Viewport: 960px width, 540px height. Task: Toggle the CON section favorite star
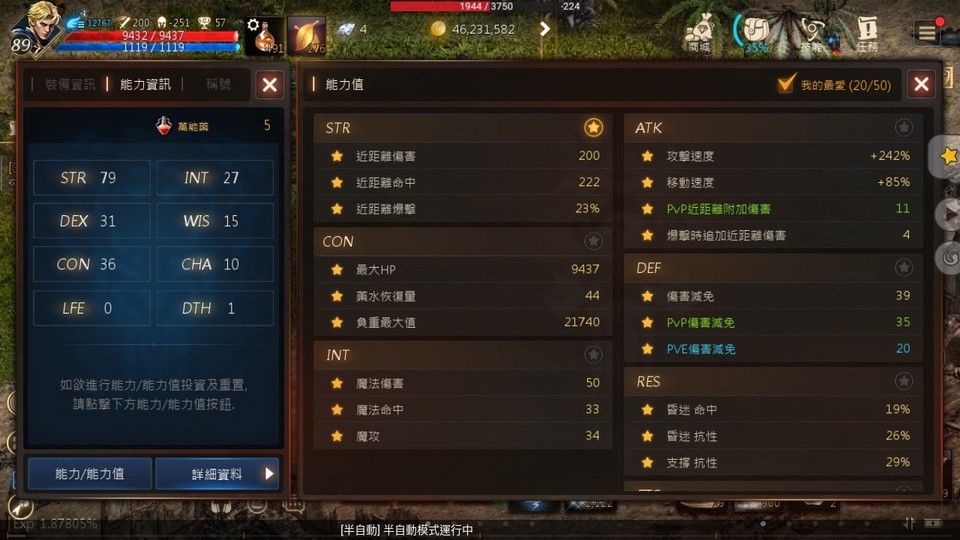point(593,241)
